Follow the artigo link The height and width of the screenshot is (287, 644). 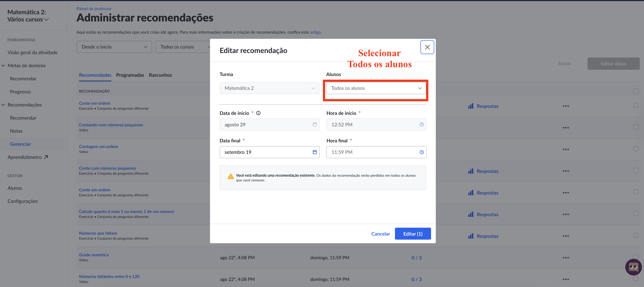[315, 32]
